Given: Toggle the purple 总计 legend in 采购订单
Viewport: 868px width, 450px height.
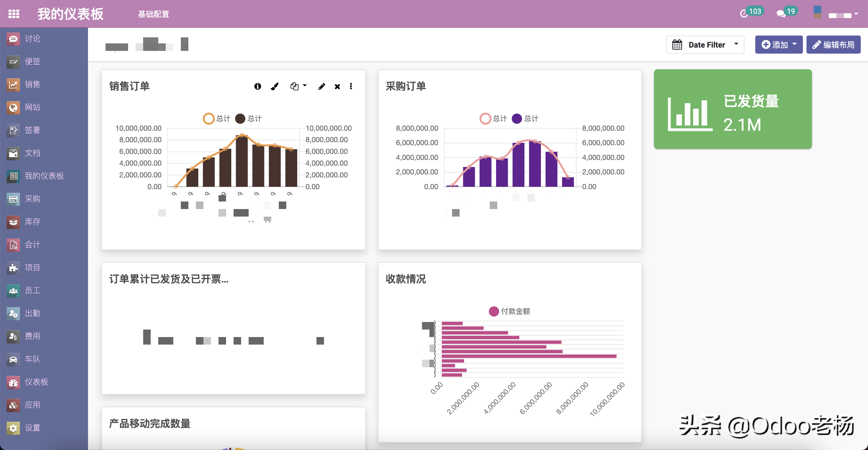Looking at the screenshot, I should [517, 119].
